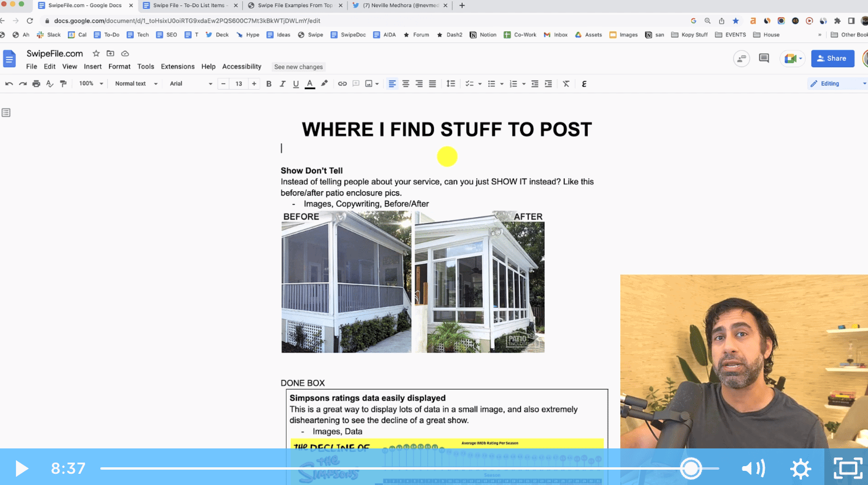Play the video
The image size is (868, 485).
pos(22,468)
